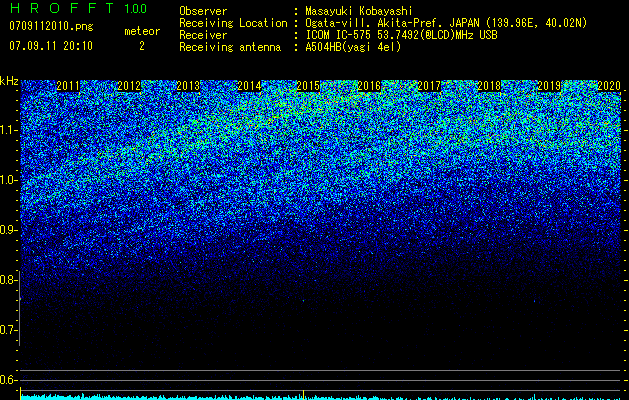Click the Observer field label
This screenshot has width=629, height=400.
click(203, 11)
